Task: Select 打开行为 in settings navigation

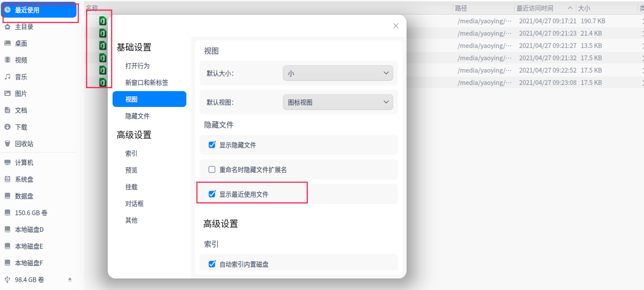Action: pyautogui.click(x=137, y=66)
